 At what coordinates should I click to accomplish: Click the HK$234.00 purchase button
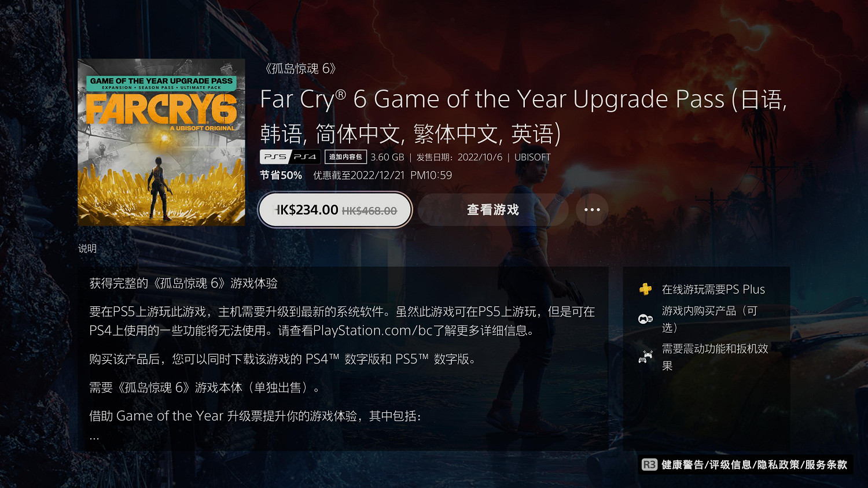pyautogui.click(x=335, y=210)
